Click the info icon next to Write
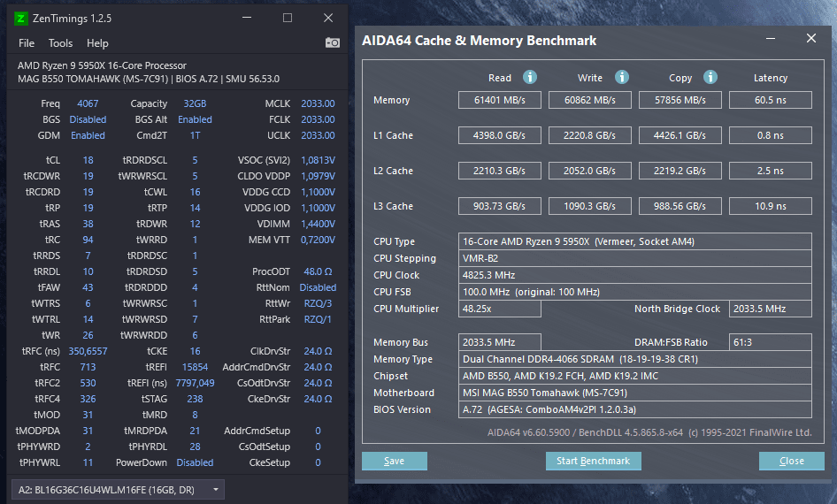The height and width of the screenshot is (504, 837). point(621,77)
